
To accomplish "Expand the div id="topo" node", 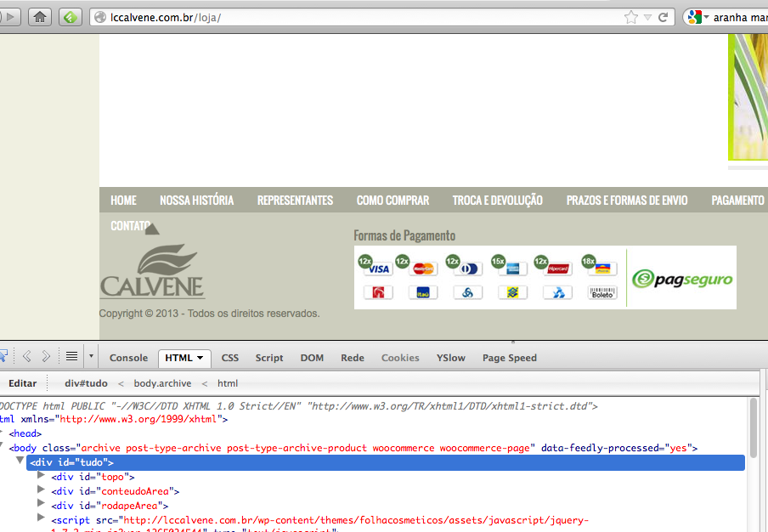I will click(x=42, y=477).
